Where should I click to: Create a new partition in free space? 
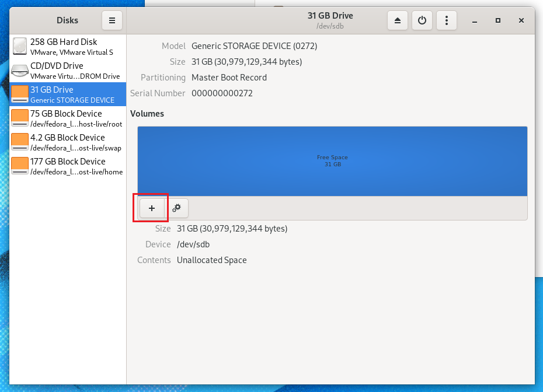pos(151,208)
